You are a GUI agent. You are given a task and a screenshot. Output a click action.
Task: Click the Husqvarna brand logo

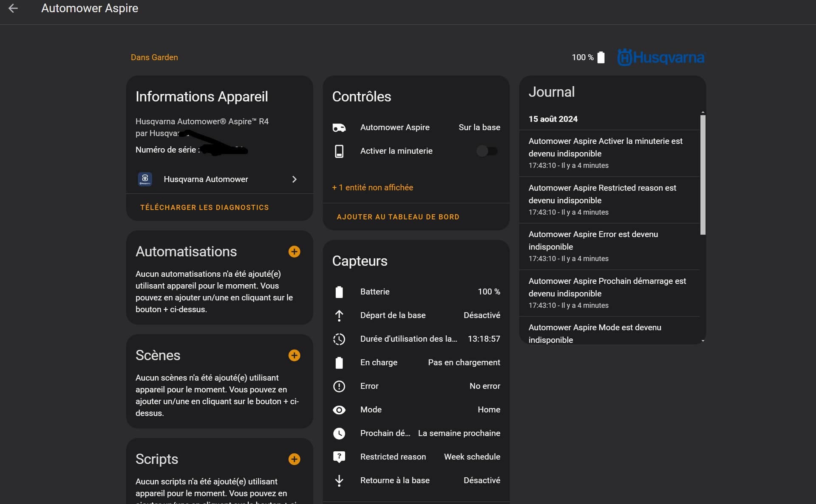pos(661,57)
